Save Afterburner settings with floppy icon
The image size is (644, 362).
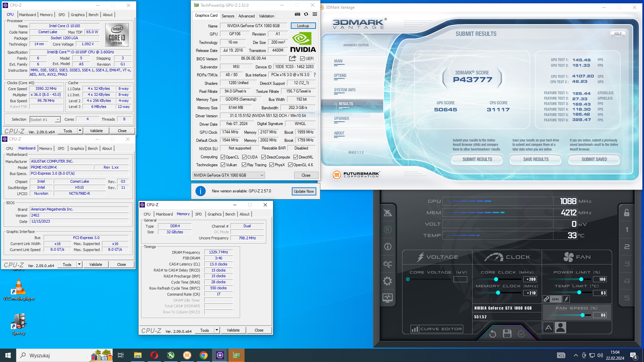pyautogui.click(x=507, y=334)
